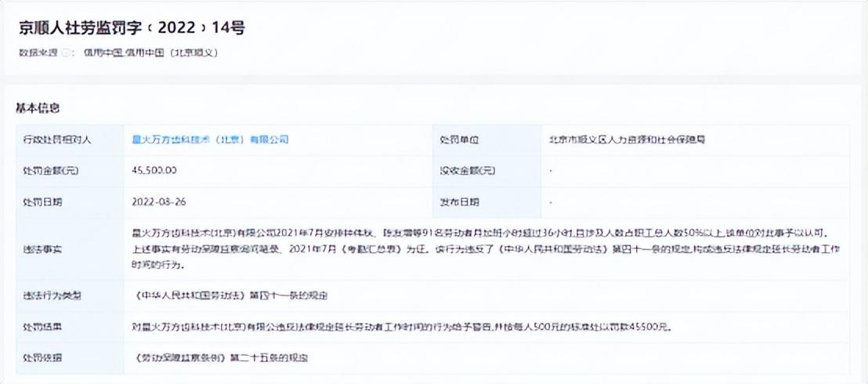Click the 处罚金额(元) label cell

[x=71, y=171]
